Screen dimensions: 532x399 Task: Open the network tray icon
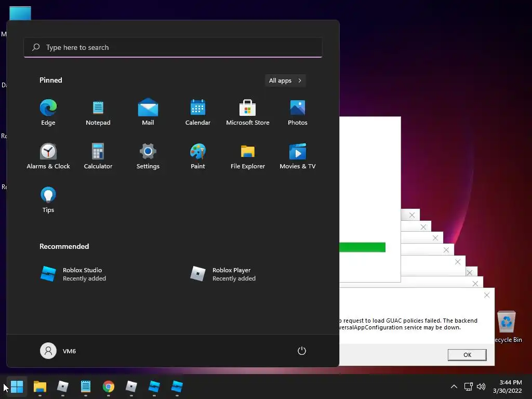pyautogui.click(x=469, y=387)
